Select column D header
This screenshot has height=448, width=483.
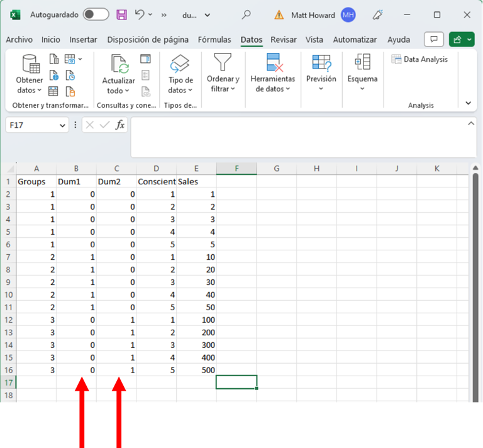[x=157, y=169]
